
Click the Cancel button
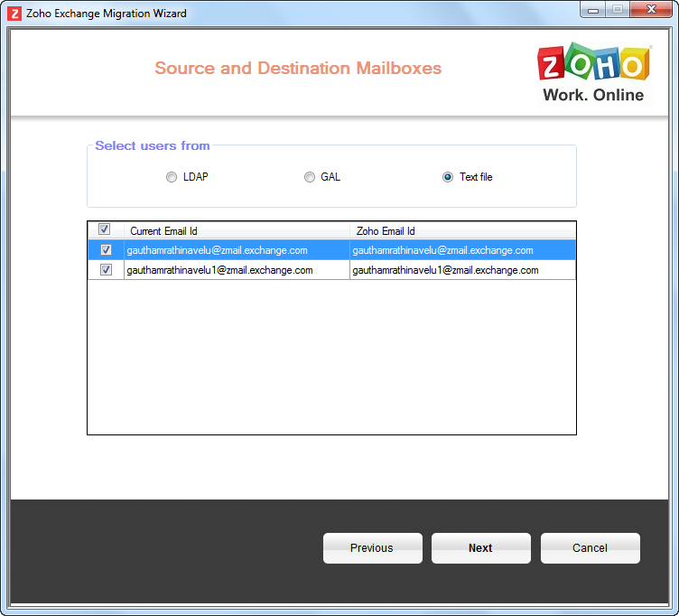point(590,548)
